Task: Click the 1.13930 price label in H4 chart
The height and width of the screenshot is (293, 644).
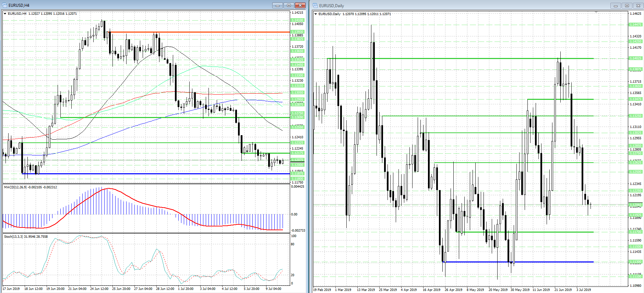Action: [297, 32]
